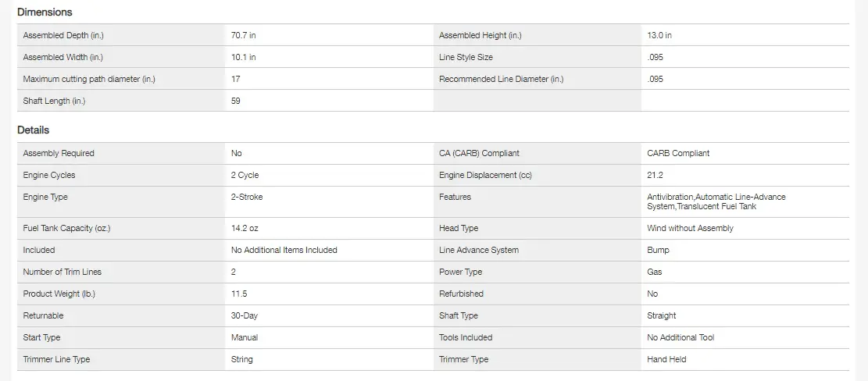The image size is (868, 381).
Task: Click the CARB Compliant value
Action: pyautogui.click(x=678, y=153)
